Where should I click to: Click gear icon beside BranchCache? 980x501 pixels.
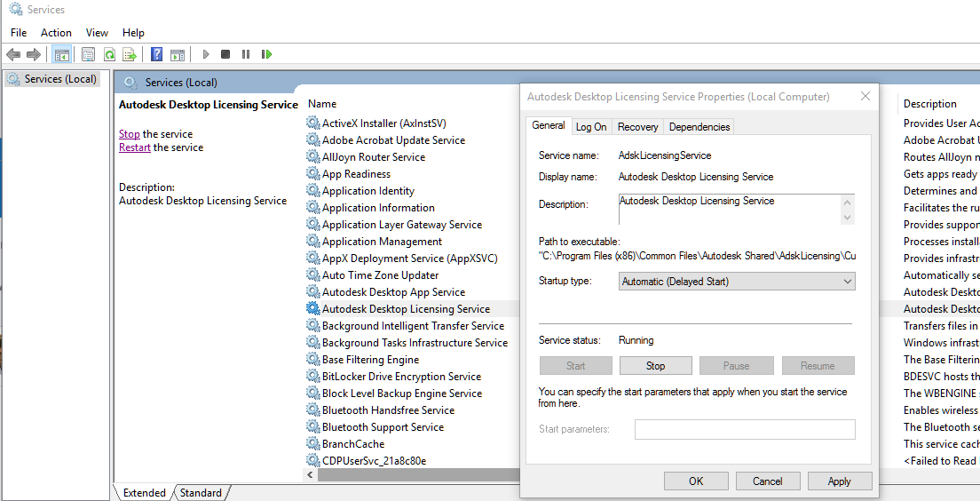(312, 444)
